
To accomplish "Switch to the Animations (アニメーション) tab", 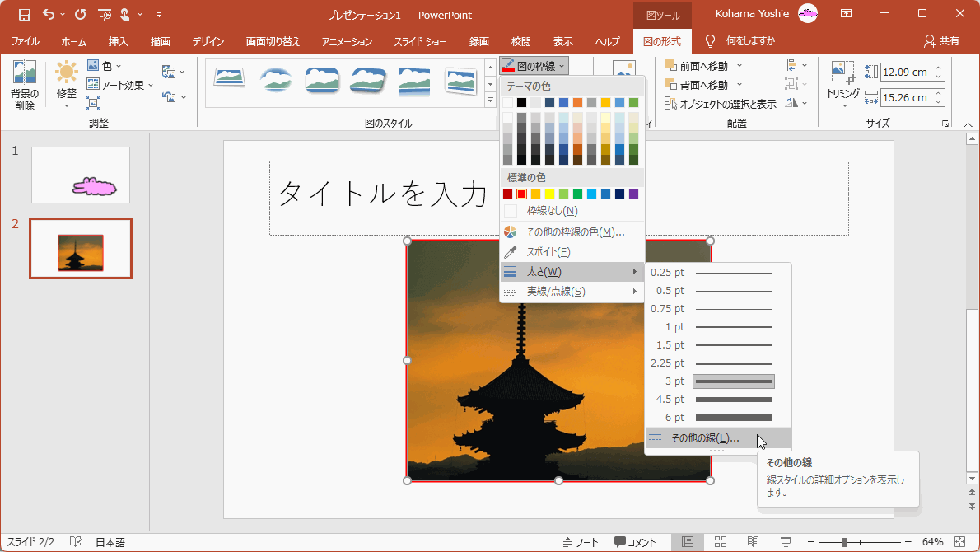I will click(x=347, y=41).
